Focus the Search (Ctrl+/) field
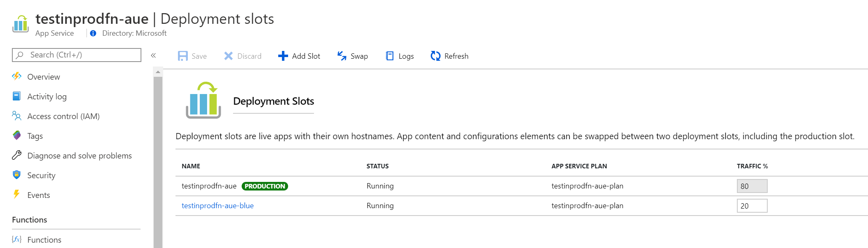 76,55
